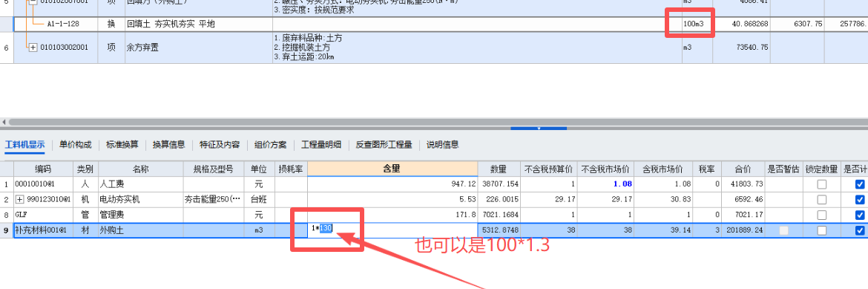Click the 是否暂估 column header
This screenshot has width=868, height=289.
[783, 169]
